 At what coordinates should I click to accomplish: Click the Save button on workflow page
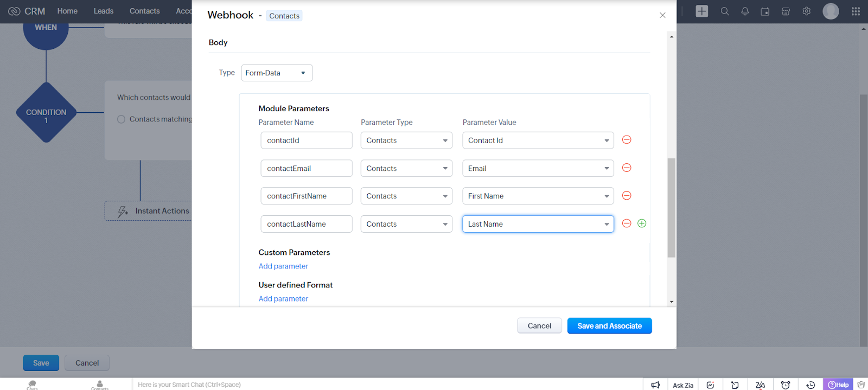point(41,363)
